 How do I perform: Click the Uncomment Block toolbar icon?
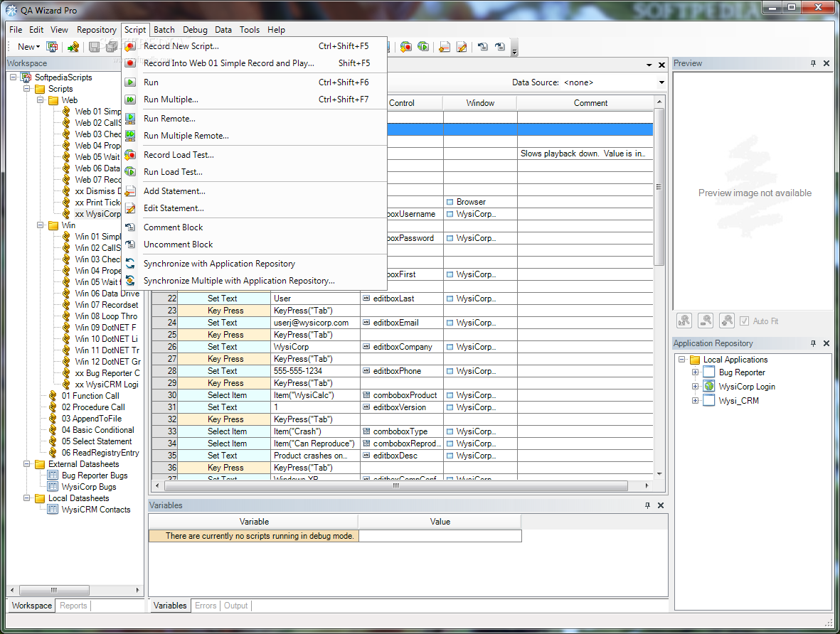coord(500,47)
